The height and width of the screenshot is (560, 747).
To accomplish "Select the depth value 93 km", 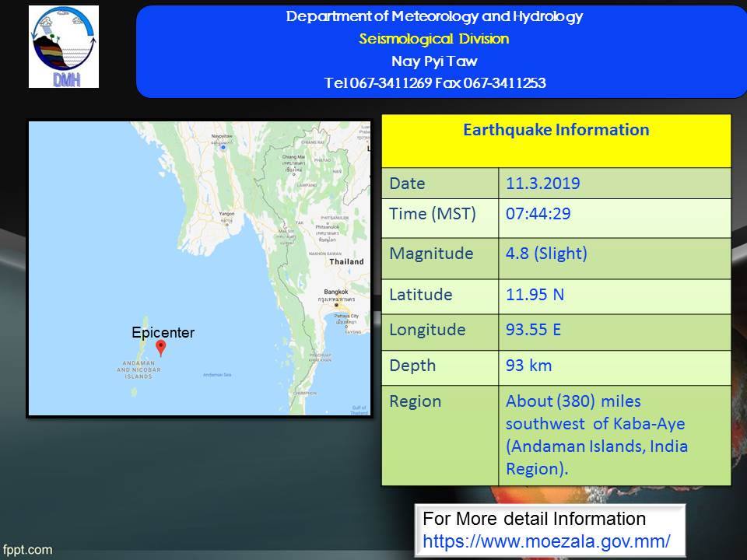I will pos(527,365).
